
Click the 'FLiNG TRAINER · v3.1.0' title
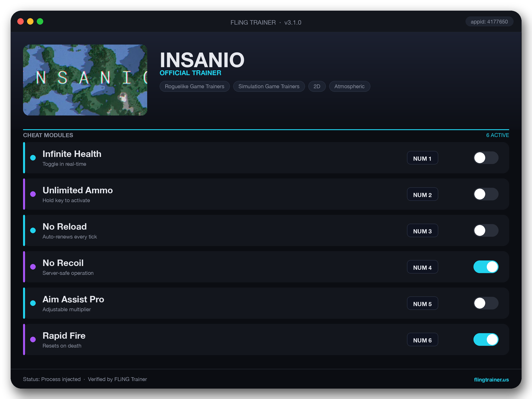[266, 22]
